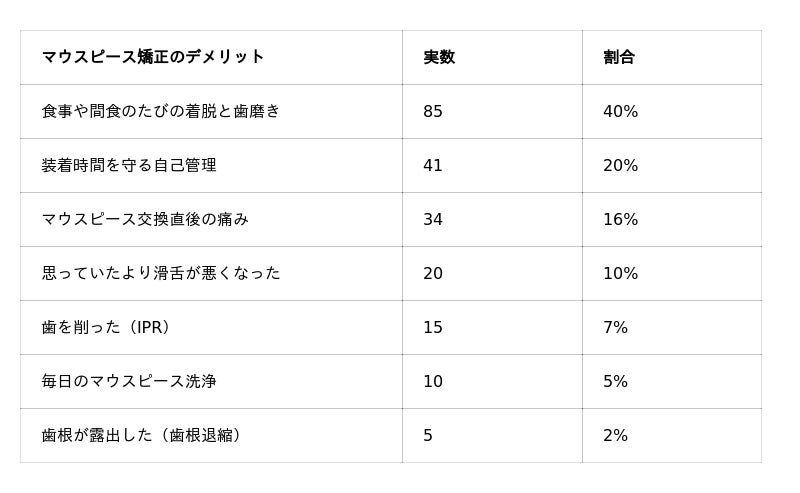Select the マウスピース交換直後の痛み cell
The height and width of the screenshot is (493, 800).
145,219
